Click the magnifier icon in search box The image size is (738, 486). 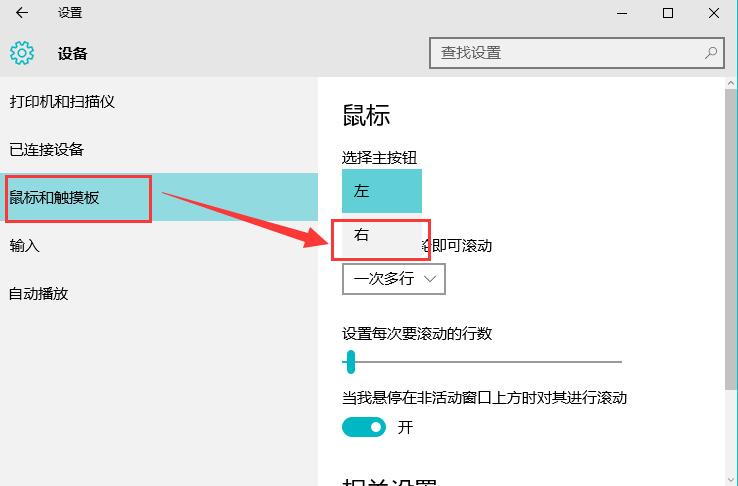point(711,53)
